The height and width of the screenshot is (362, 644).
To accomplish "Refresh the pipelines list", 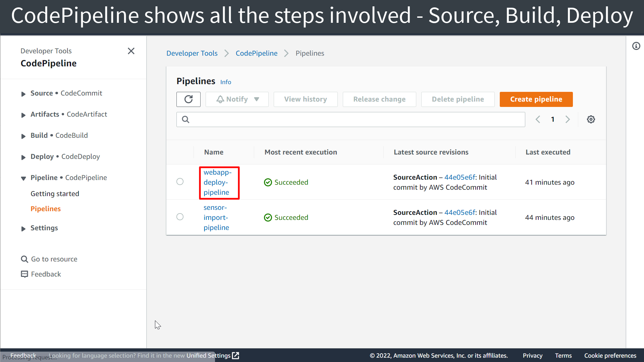I will point(188,99).
